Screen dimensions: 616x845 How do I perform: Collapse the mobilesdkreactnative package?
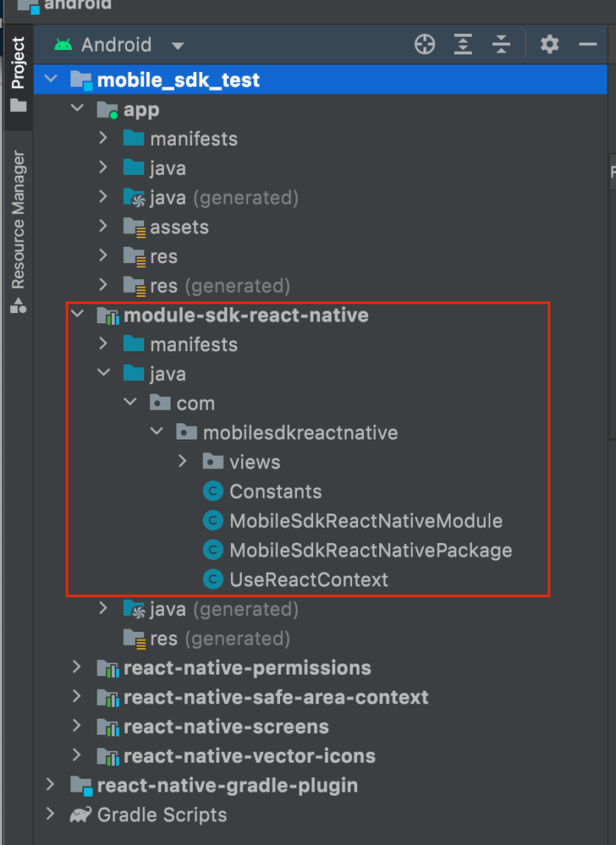[157, 432]
